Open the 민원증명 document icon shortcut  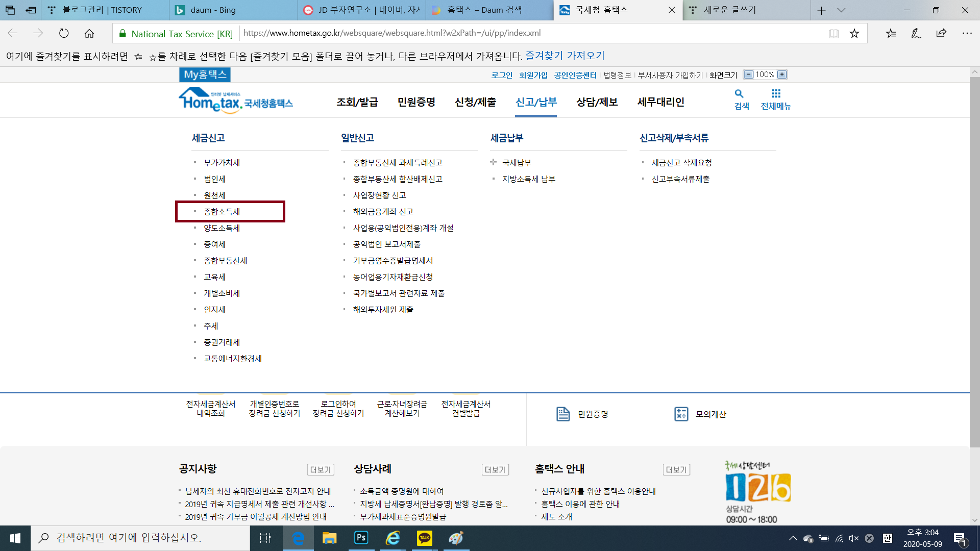click(x=563, y=414)
